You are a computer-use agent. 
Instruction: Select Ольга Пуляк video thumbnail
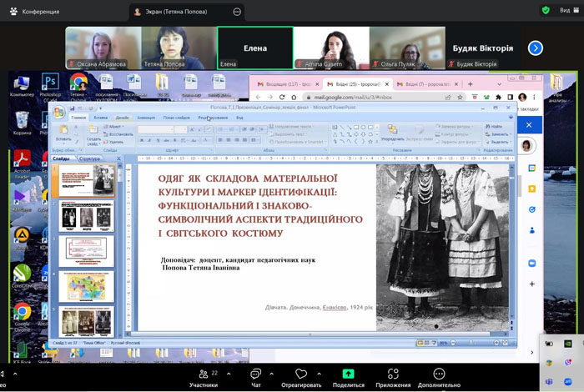[407, 48]
